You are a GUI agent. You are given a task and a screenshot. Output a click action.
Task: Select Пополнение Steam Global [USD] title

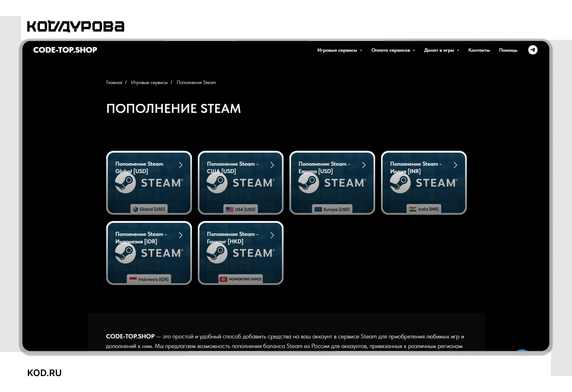point(139,168)
